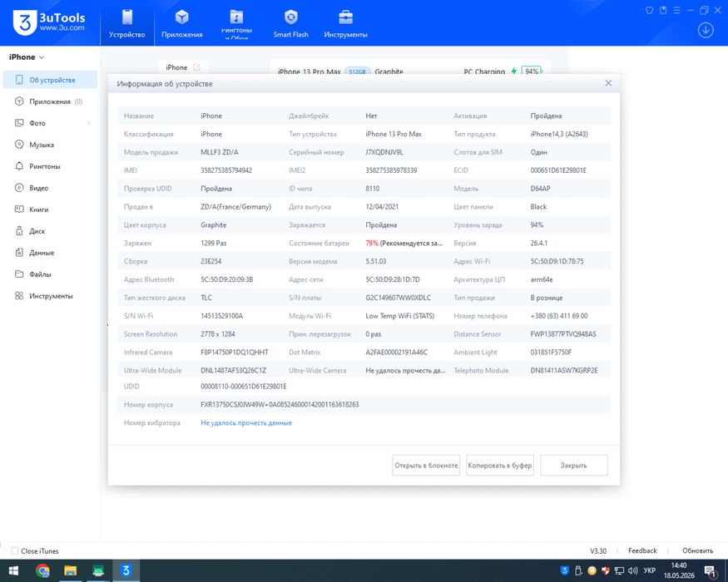728x582 pixels.
Task: Click the 512GB storage badge
Action: coord(357,72)
